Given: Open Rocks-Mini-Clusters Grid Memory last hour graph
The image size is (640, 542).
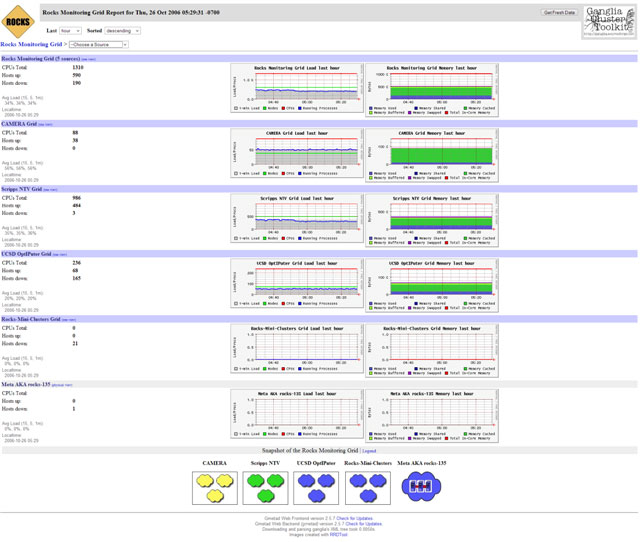Looking at the screenshot, I should pos(432,351).
